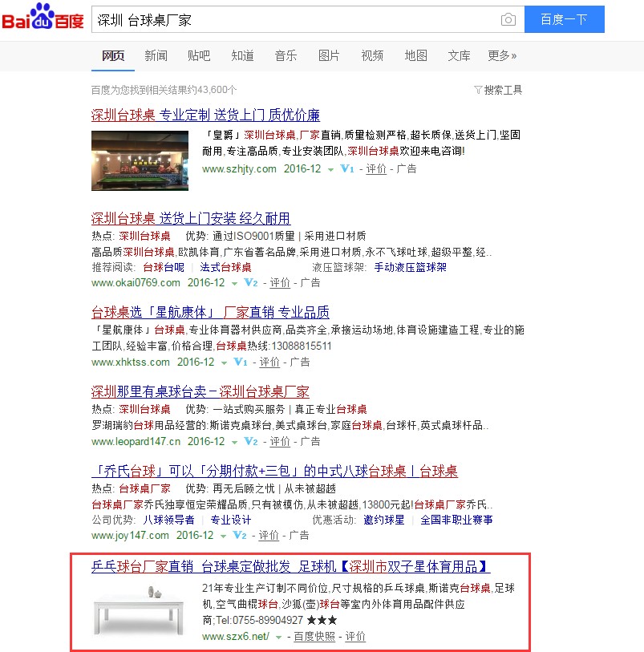Click the www.szhjty.com URL
644x652 pixels.
point(239,169)
